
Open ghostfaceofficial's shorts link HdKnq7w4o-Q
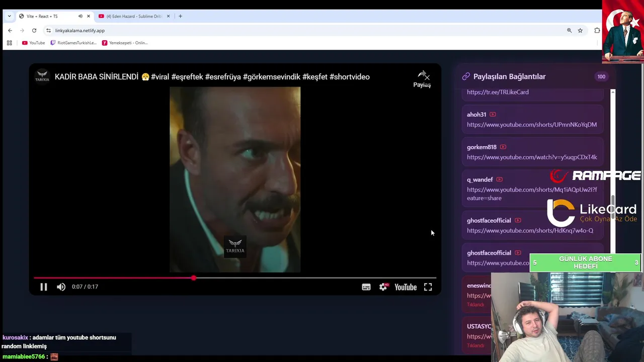530,231
